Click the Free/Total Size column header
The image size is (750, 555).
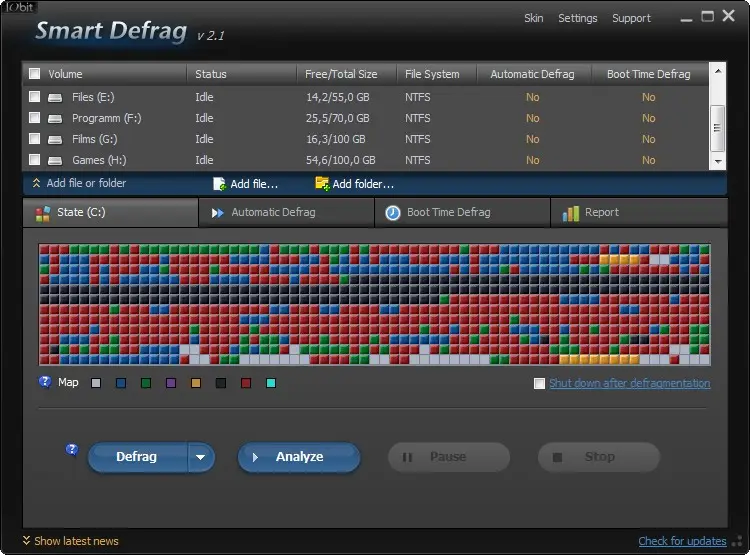point(347,74)
